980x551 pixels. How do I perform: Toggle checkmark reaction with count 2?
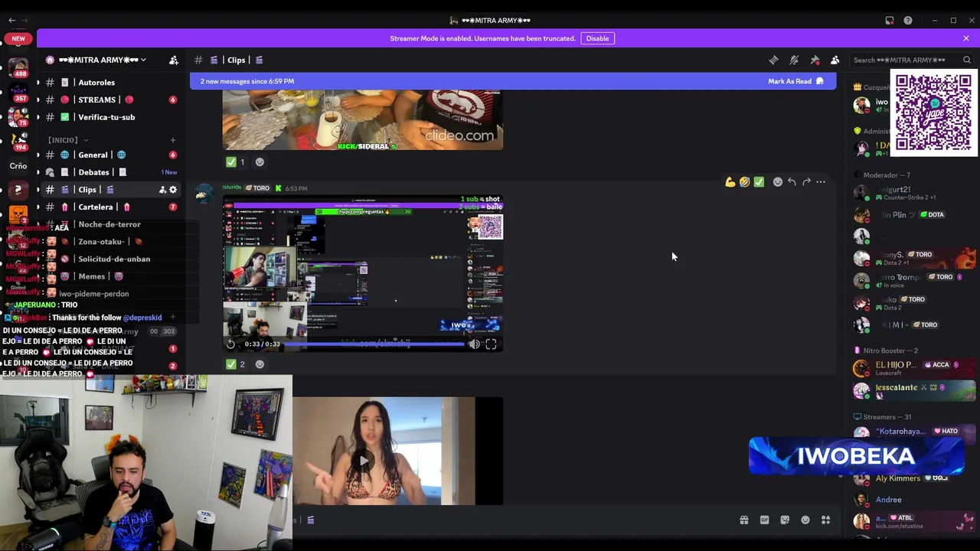(x=235, y=364)
